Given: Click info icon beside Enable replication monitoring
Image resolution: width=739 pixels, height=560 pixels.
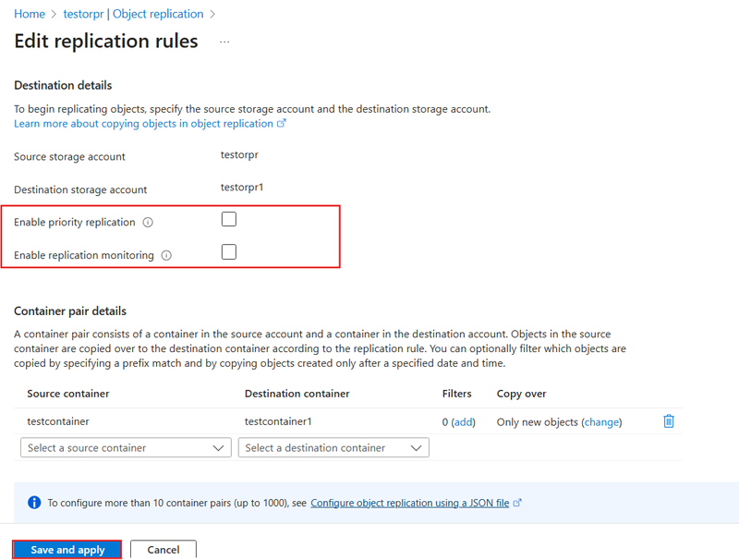Looking at the screenshot, I should (166, 256).
